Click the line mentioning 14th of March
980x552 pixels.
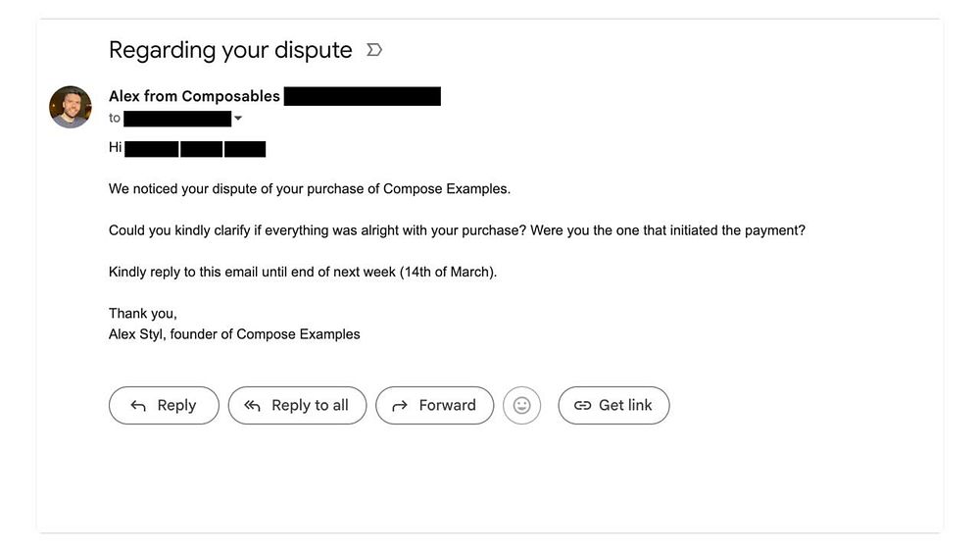(303, 272)
